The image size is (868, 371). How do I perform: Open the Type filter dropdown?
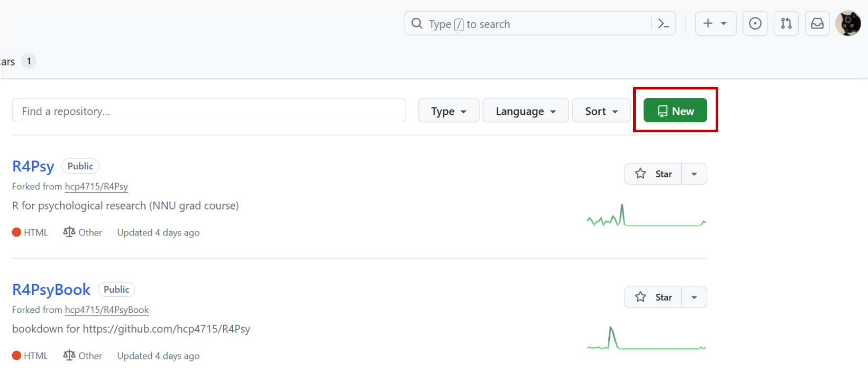[449, 111]
